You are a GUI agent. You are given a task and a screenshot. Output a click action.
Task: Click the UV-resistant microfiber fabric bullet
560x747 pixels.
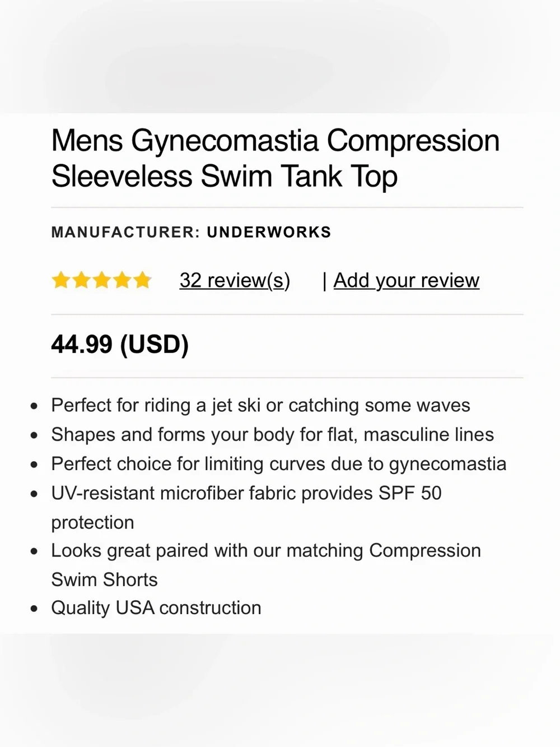246,493
